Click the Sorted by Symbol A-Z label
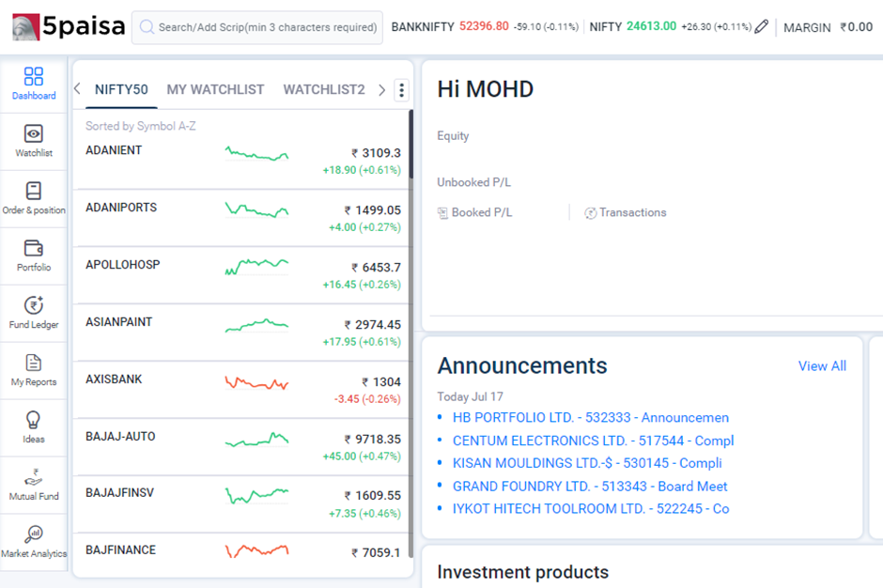 (141, 126)
